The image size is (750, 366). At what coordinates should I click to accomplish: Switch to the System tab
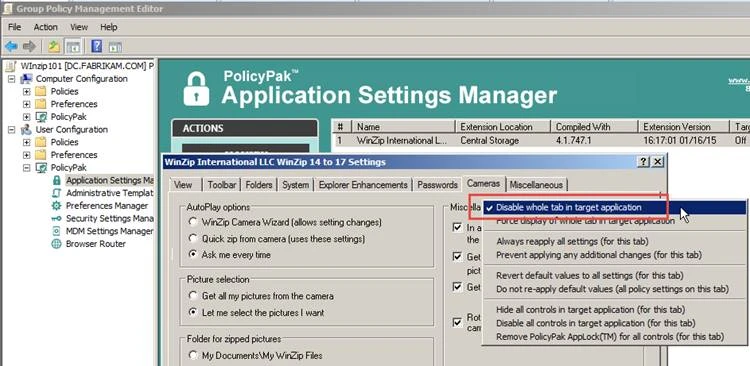295,185
